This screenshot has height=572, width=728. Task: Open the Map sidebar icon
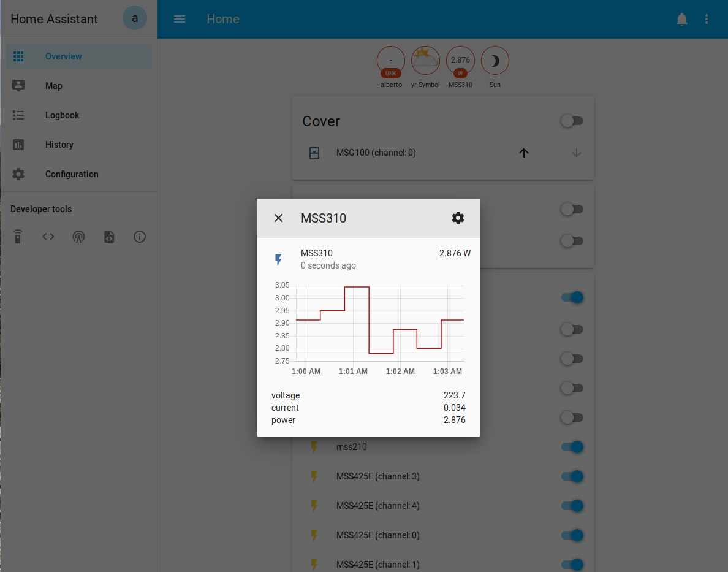point(18,85)
